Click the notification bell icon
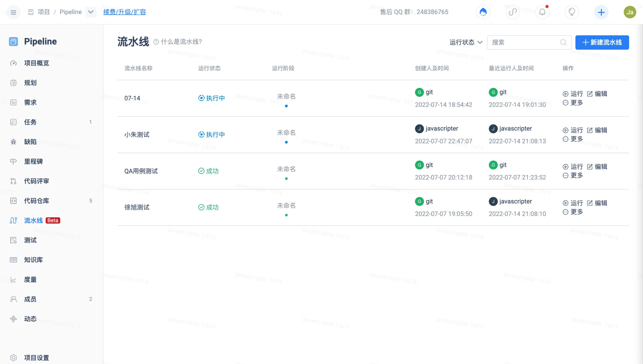The image size is (643, 364). click(x=543, y=12)
